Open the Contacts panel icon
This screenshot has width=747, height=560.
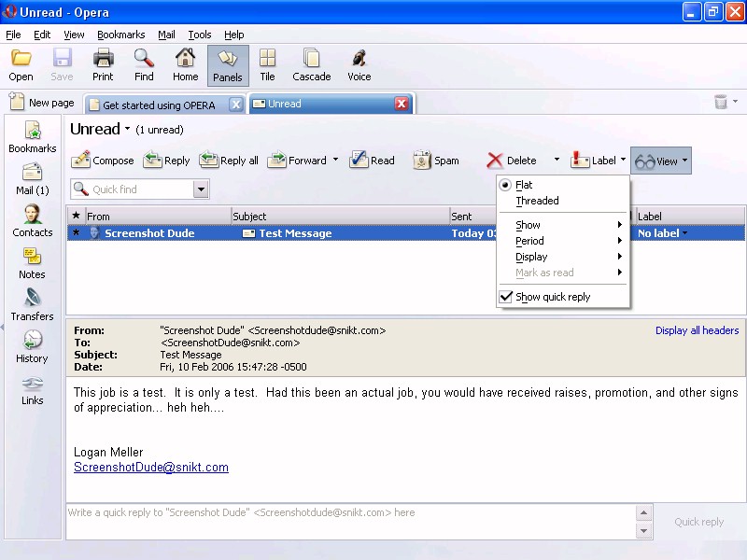click(32, 214)
